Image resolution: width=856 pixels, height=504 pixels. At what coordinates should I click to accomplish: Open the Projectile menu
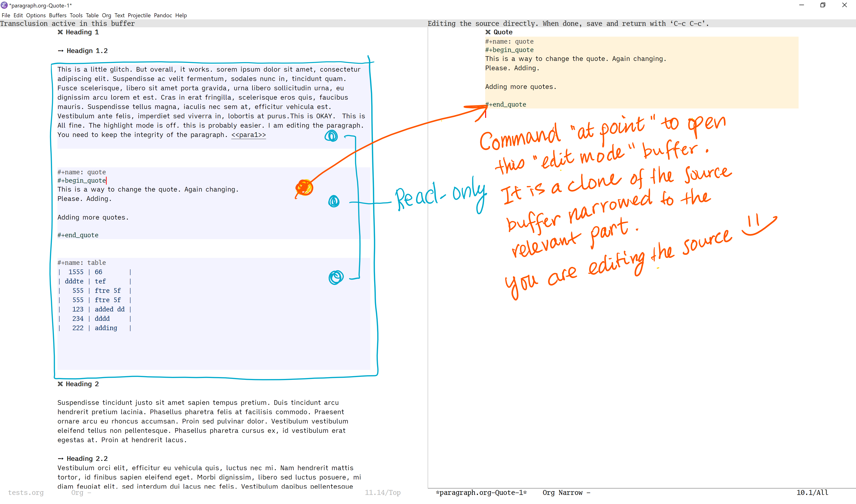(x=139, y=15)
